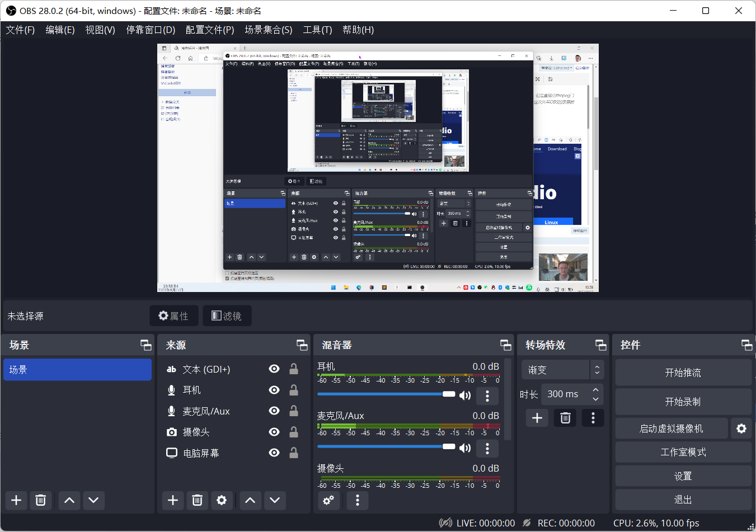Lock the 电脑屏幕 source
The image size is (756, 532).
pyautogui.click(x=293, y=453)
